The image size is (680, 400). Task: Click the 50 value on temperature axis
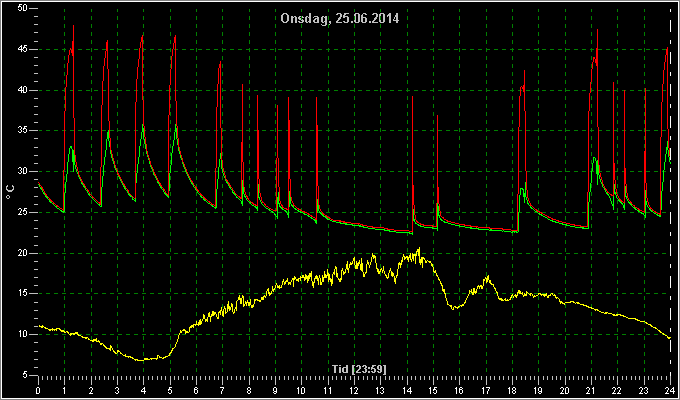click(x=23, y=8)
